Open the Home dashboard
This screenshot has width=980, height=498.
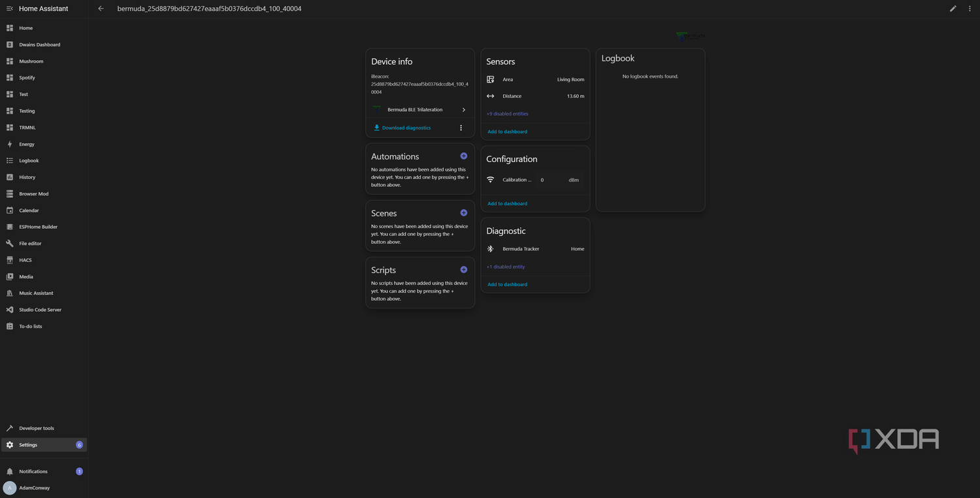44,28
